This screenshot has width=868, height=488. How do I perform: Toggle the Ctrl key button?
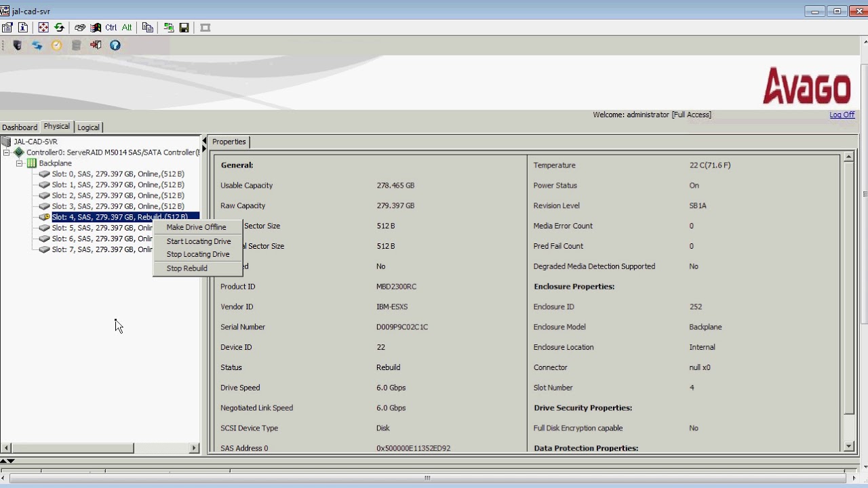111,28
